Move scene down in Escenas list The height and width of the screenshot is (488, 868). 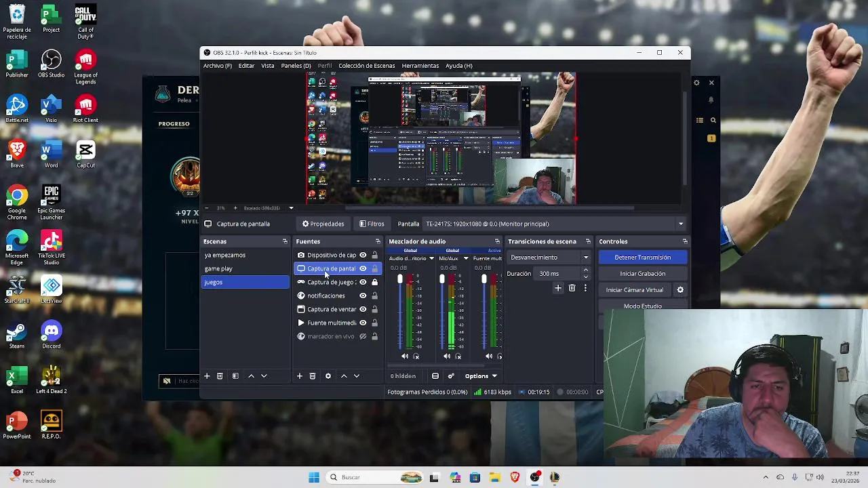[x=264, y=376]
